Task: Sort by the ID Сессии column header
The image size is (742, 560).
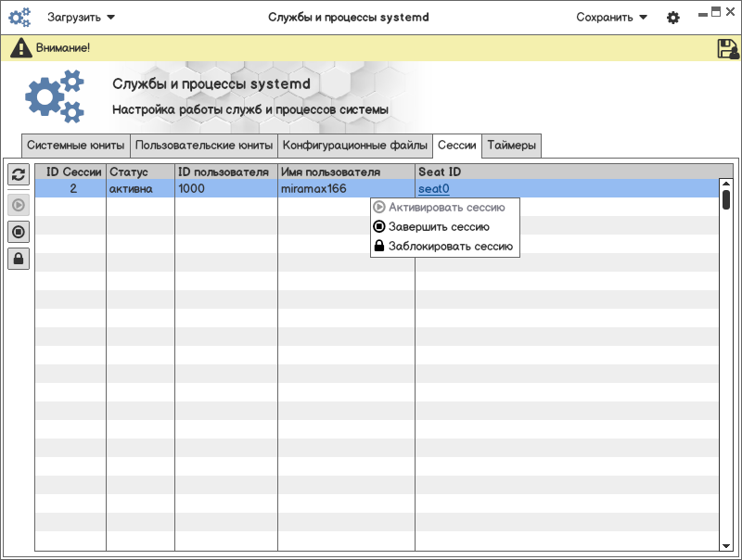Action: pyautogui.click(x=72, y=172)
